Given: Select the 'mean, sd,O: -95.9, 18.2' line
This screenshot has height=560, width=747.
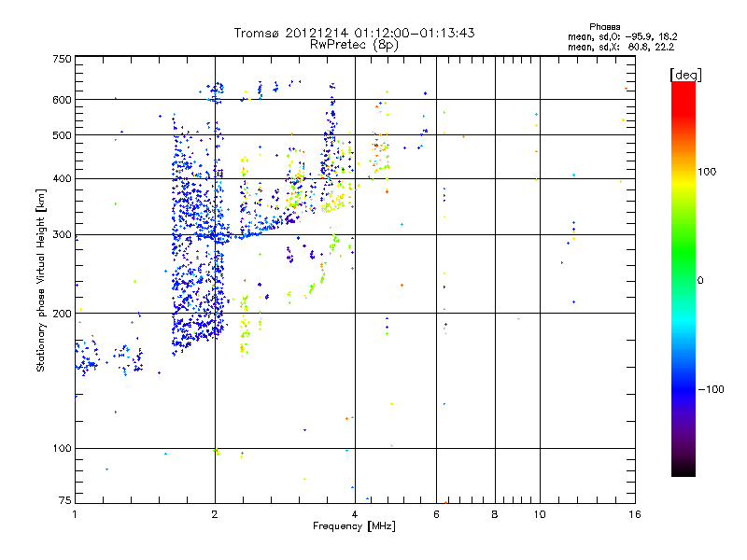Looking at the screenshot, I should point(622,36).
